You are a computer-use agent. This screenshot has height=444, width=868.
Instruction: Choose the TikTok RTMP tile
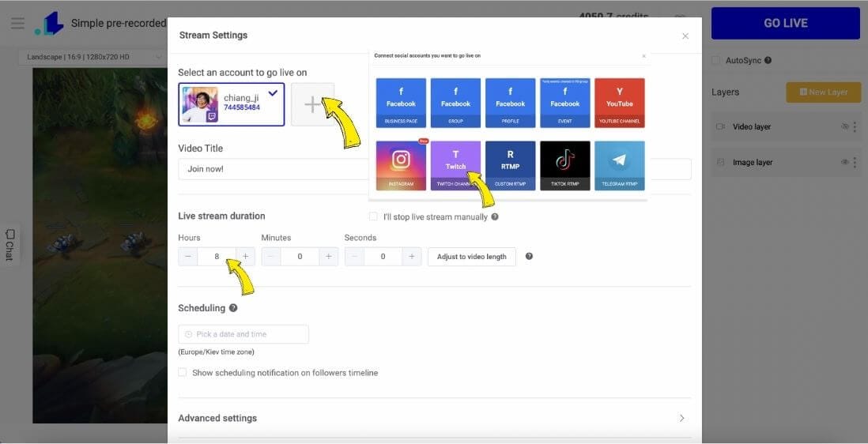coord(565,166)
